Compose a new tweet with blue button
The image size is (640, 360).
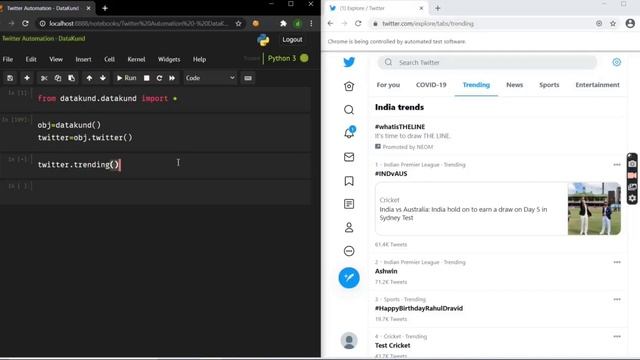click(349, 278)
